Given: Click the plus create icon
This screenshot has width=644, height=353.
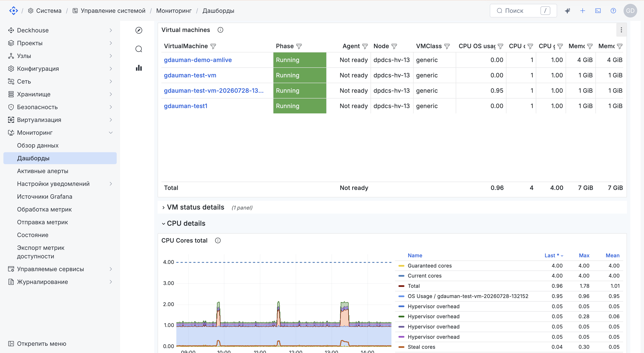Looking at the screenshot, I should (x=582, y=11).
